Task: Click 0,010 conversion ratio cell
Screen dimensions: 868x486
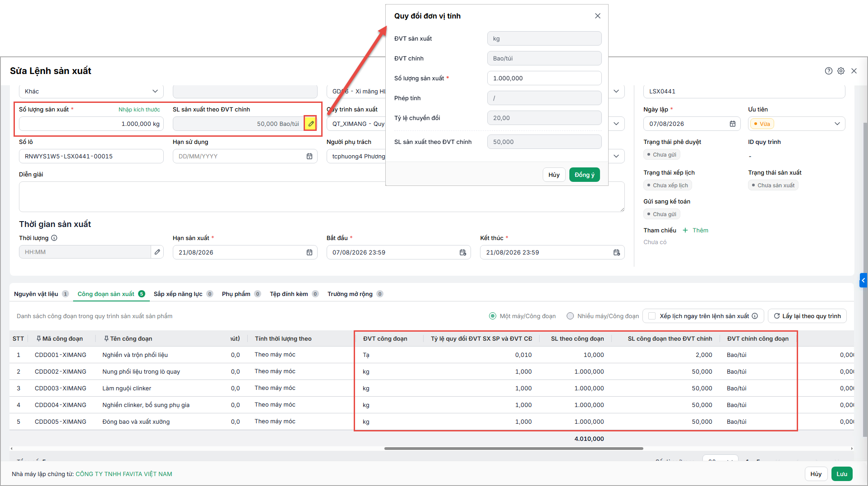Action: (x=481, y=355)
